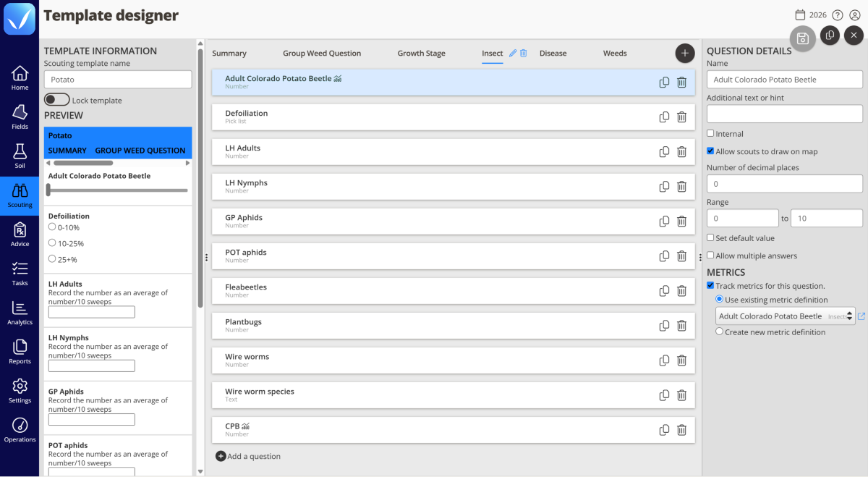The image size is (868, 477).
Task: Save the template with floppy disk icon
Action: pos(803,38)
